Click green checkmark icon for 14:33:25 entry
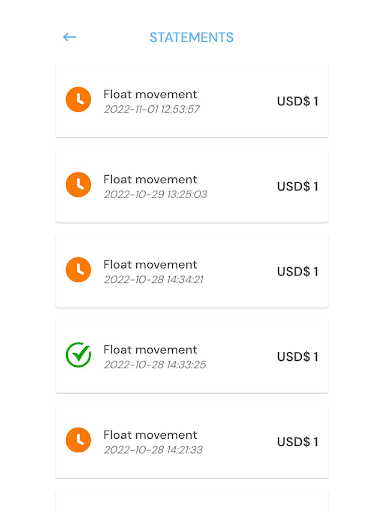This screenshot has height=512, width=384. [78, 355]
